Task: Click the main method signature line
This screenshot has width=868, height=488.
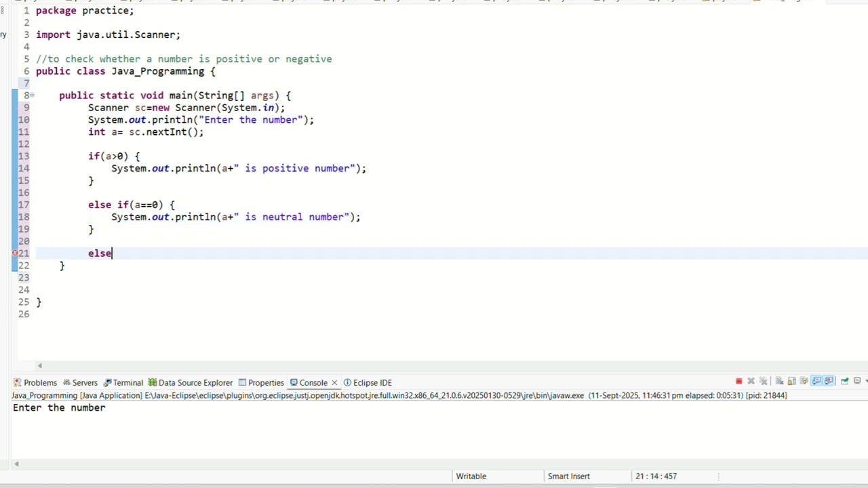Action: pos(175,96)
